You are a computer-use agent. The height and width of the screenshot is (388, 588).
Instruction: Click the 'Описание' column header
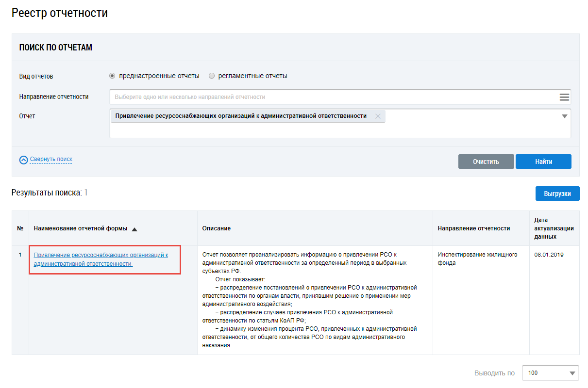[x=217, y=228]
